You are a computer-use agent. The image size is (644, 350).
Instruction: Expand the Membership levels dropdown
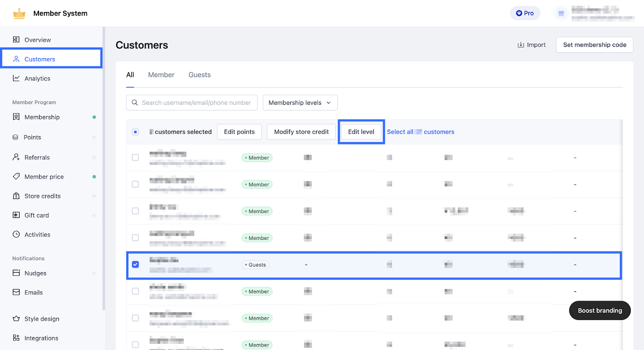(300, 103)
